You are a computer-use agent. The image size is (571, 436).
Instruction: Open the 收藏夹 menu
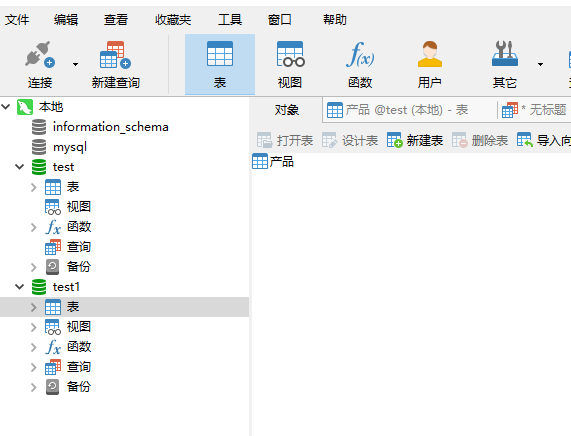173,19
